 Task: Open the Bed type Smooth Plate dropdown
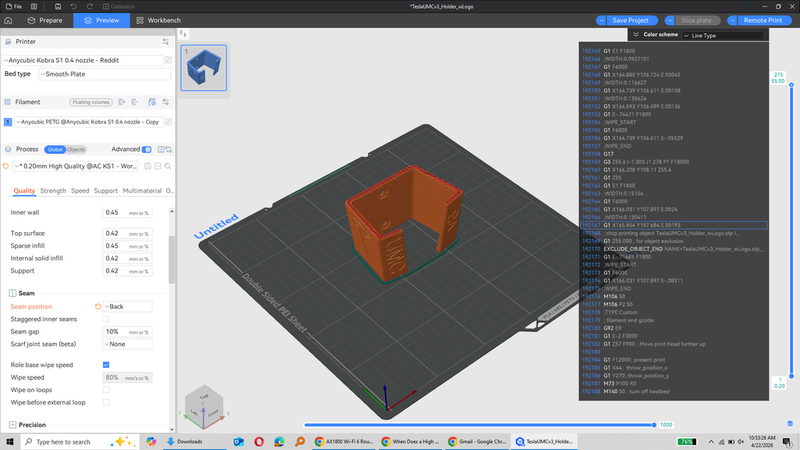click(x=104, y=73)
